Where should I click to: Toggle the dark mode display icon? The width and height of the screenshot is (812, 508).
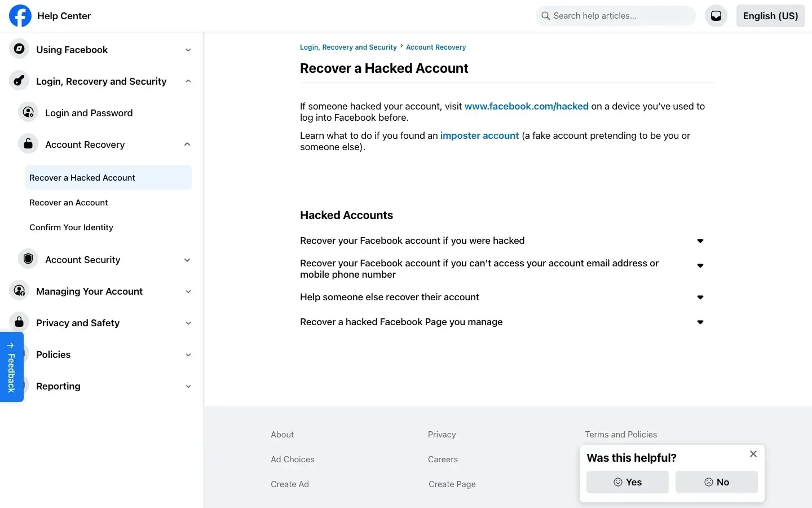pyautogui.click(x=716, y=16)
